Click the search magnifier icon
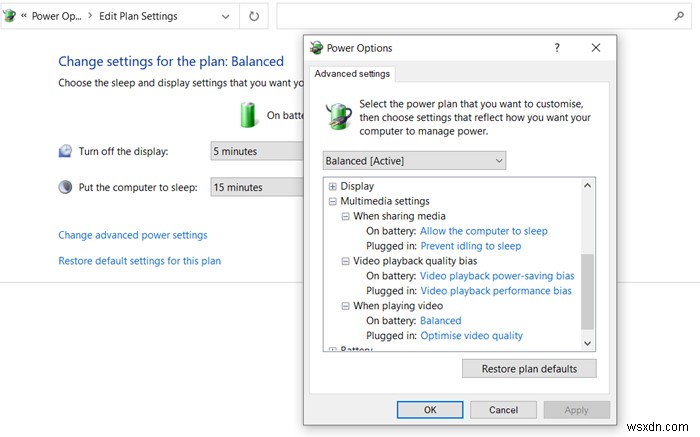Screen dimensions: 700x437 click(679, 16)
